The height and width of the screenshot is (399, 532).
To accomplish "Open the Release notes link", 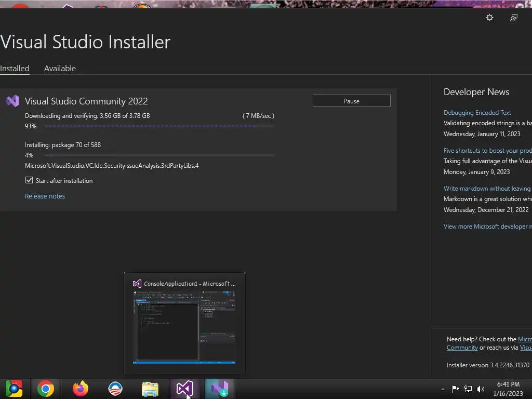I will (x=45, y=196).
